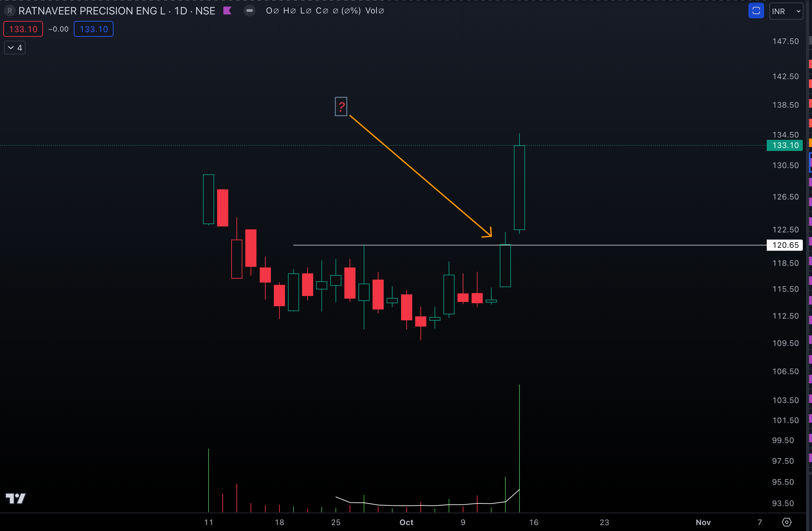Image resolution: width=812 pixels, height=531 pixels.
Task: Click the green 133.10 last-price label on axis
Action: (784, 145)
